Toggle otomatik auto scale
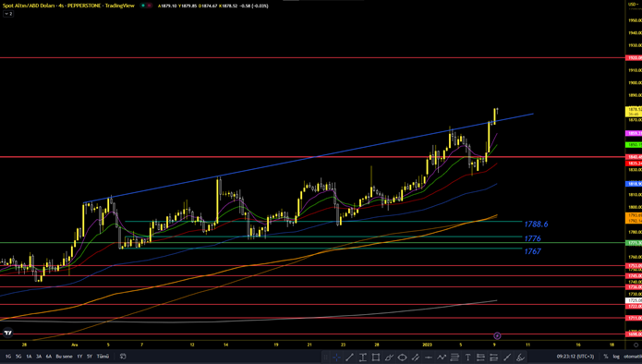Viewport: 642px width, 364px height. coord(633,357)
